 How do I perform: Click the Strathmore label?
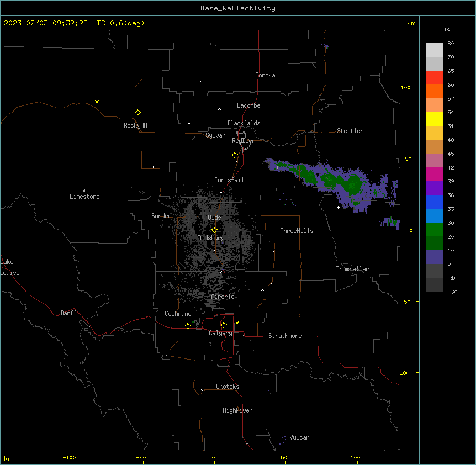coord(285,336)
